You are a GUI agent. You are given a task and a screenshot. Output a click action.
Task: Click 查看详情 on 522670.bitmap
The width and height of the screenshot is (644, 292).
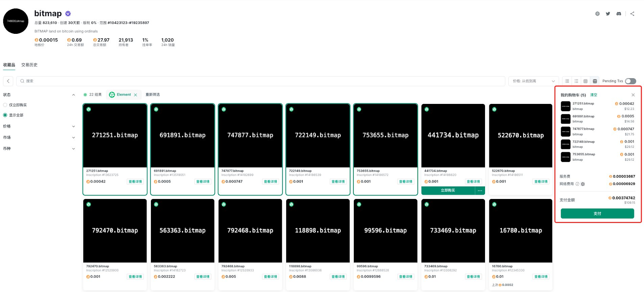(541, 182)
